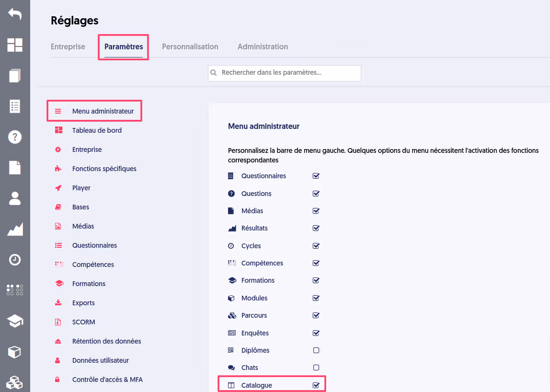Open the Entreprise tab
The height and width of the screenshot is (392, 550).
pyautogui.click(x=68, y=46)
